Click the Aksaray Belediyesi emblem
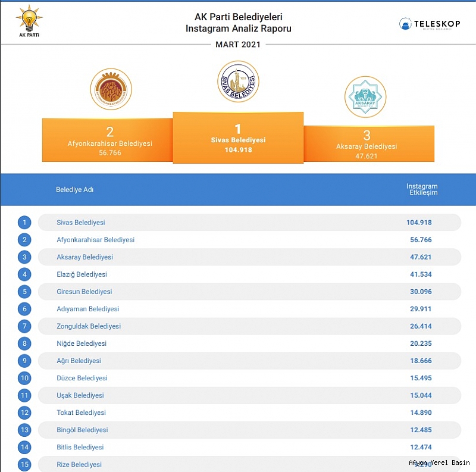This screenshot has height=472, width=476. point(365,96)
